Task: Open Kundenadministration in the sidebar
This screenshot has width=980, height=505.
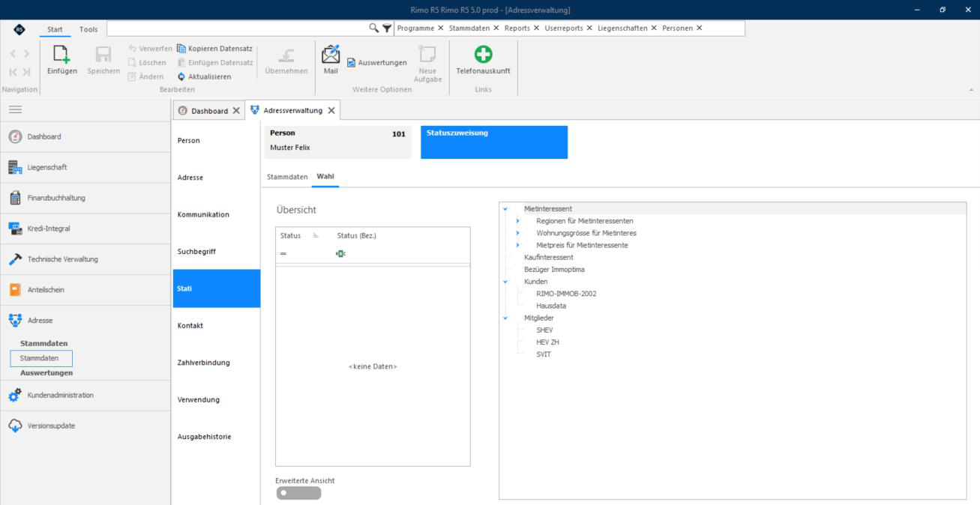Action: tap(85, 395)
